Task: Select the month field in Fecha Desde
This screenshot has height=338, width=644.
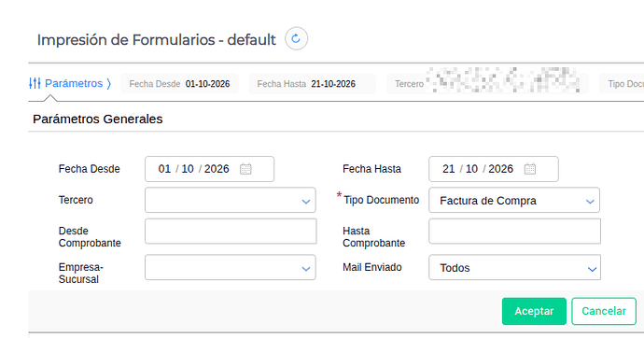Action: (188, 169)
